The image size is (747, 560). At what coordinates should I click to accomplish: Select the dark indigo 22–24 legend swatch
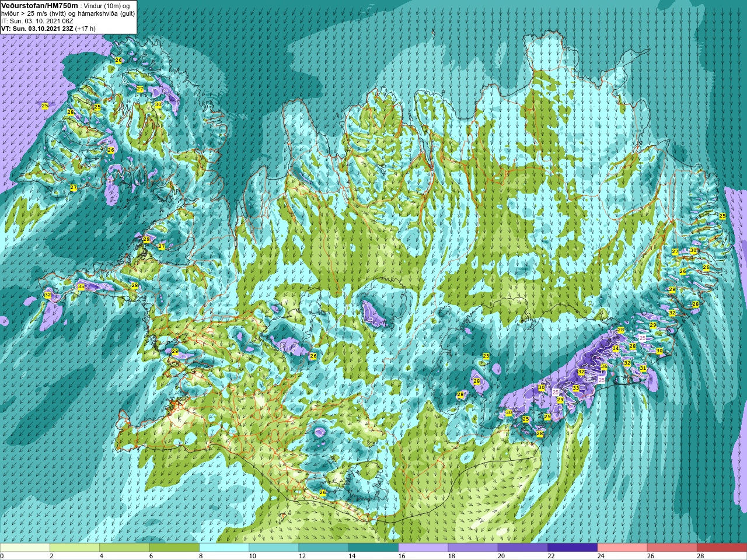[x=573, y=548]
